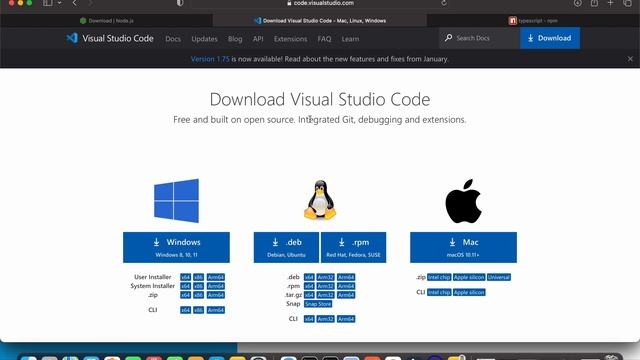
Task: Select x64 for Windows CLI
Action: click(185, 310)
